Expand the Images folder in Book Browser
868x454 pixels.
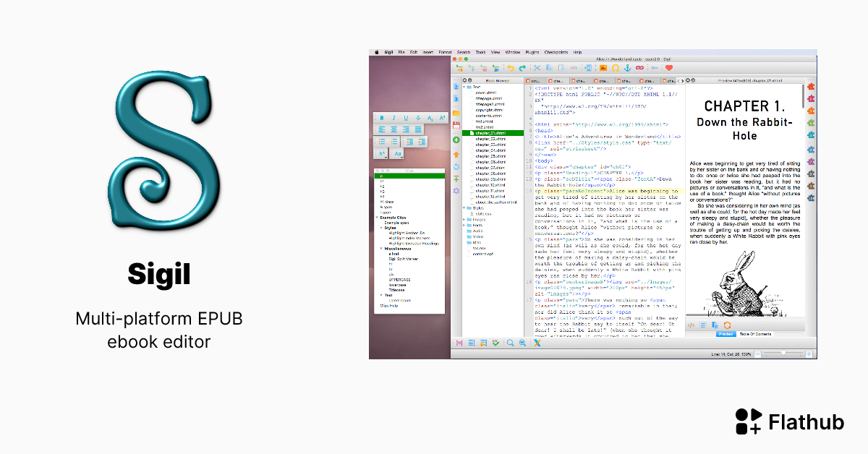click(x=464, y=220)
